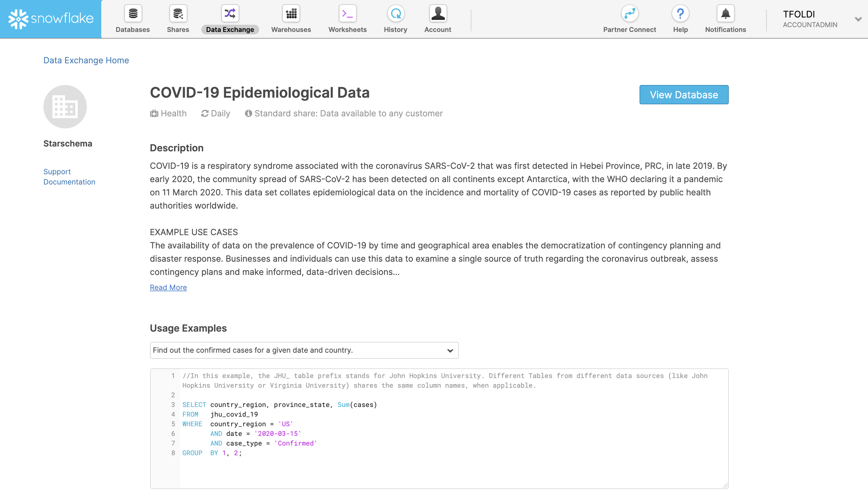The height and width of the screenshot is (495, 868).
Task: Follow the Read More link
Action: [x=168, y=287]
